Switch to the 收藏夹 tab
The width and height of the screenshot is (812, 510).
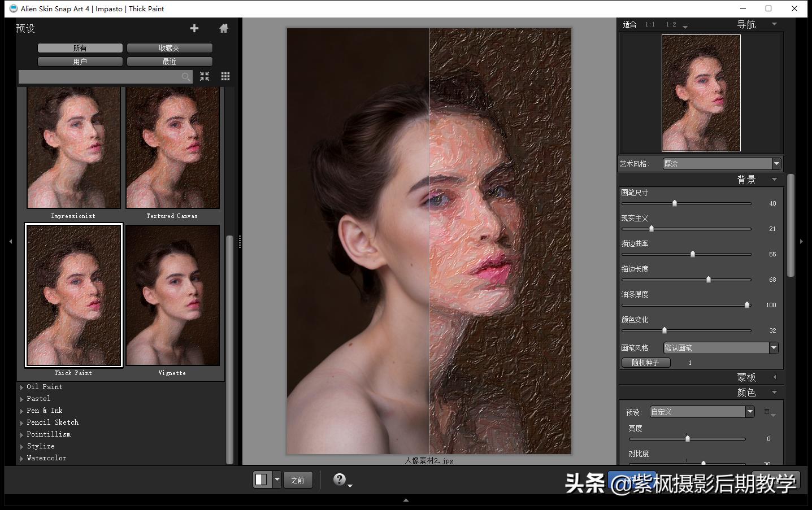click(169, 48)
